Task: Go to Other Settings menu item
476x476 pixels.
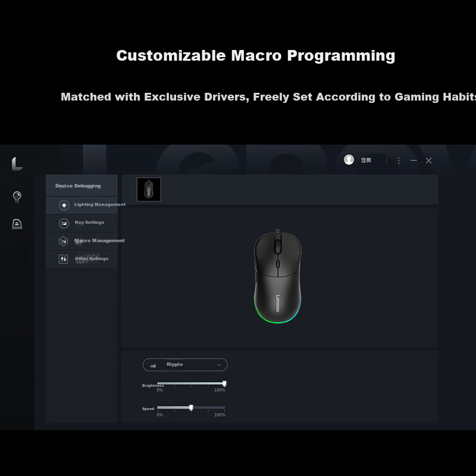Action: coord(92,259)
